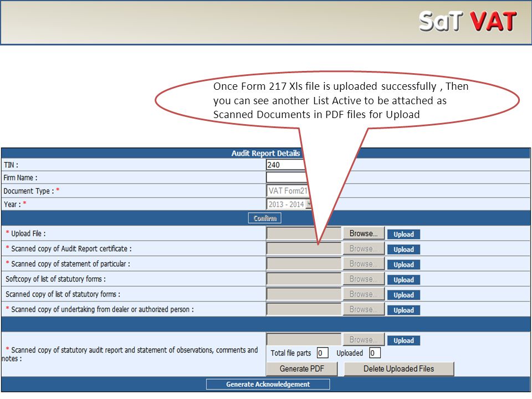
Task: Focus the TIN input field
Action: (286, 165)
